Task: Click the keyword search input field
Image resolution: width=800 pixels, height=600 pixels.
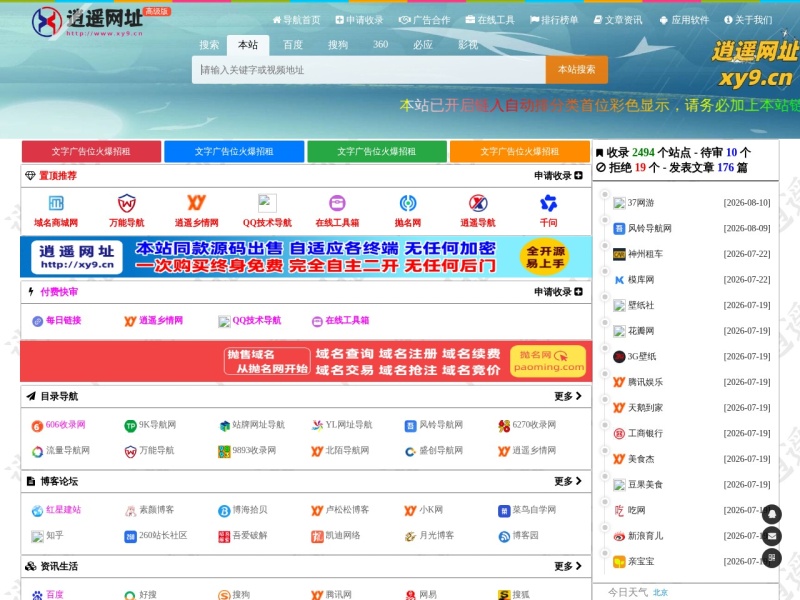Action: coord(369,69)
